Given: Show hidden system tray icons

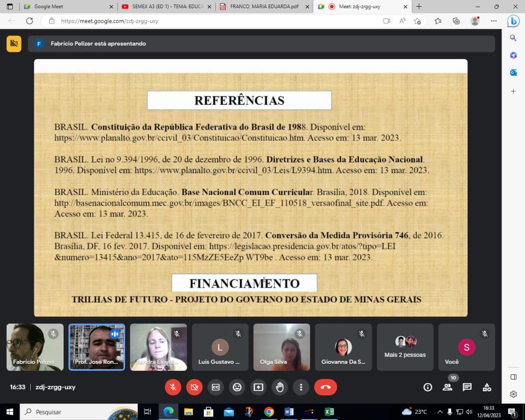Looking at the screenshot, I should pyautogui.click(x=440, y=412).
